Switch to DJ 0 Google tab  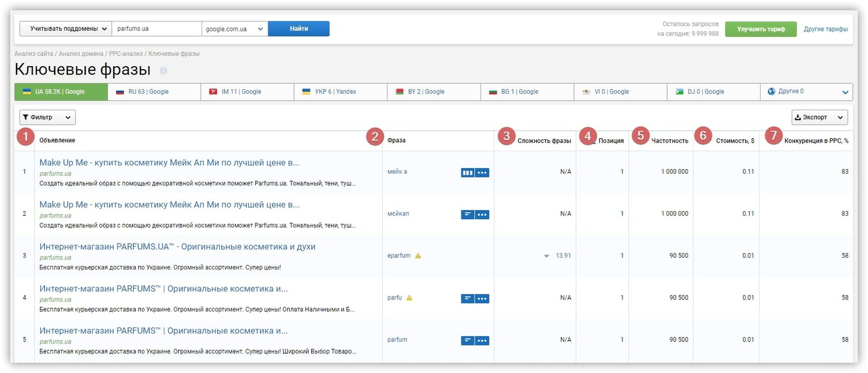[x=714, y=92]
